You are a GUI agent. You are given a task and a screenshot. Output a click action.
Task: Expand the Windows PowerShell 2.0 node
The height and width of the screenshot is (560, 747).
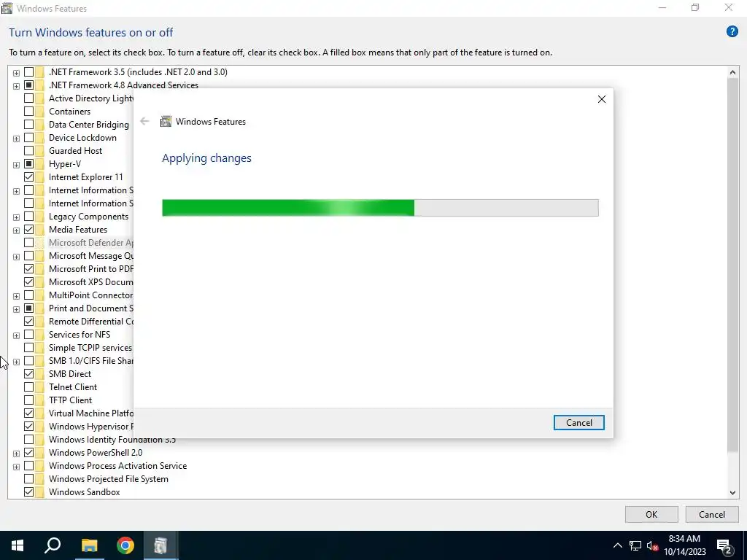16,454
